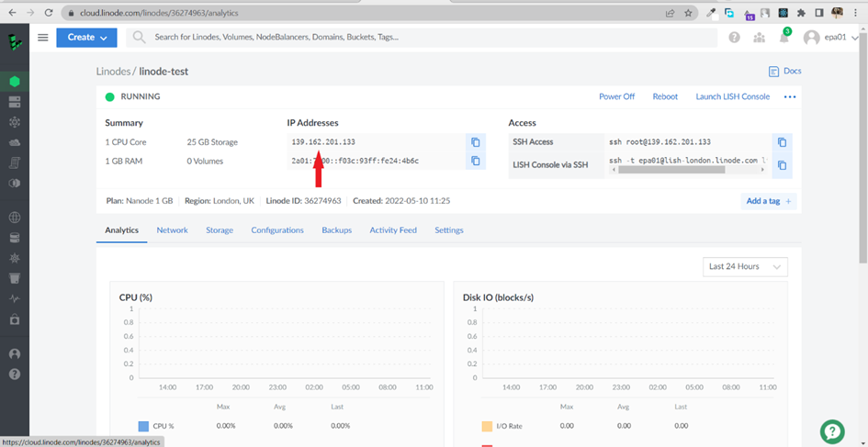This screenshot has height=447, width=868.
Task: Toggle the I/O Rate legend color swatch
Action: [487, 427]
